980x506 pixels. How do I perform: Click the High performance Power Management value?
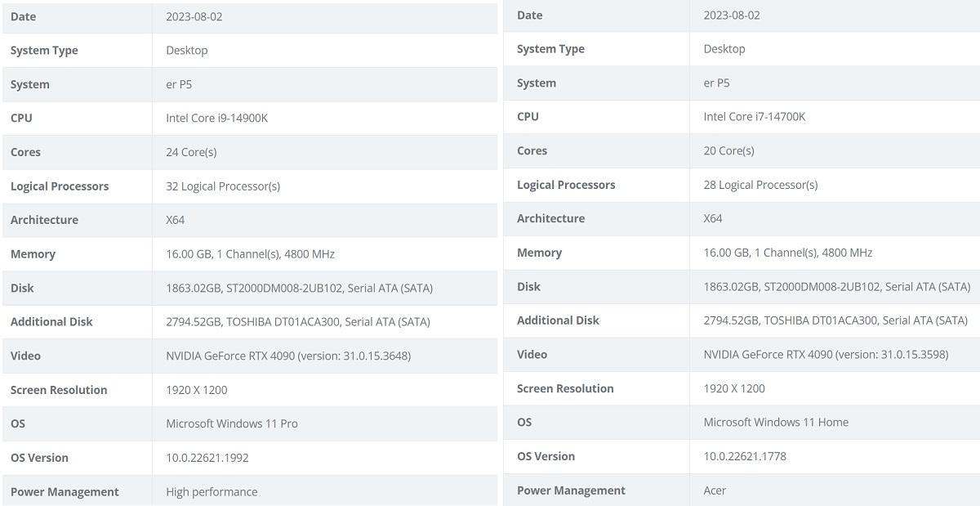pyautogui.click(x=211, y=491)
